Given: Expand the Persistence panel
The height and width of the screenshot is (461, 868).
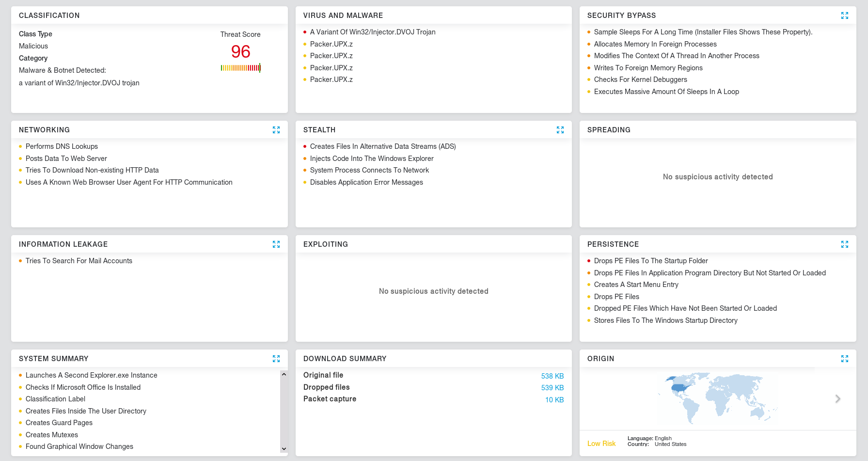Looking at the screenshot, I should [x=845, y=244].
